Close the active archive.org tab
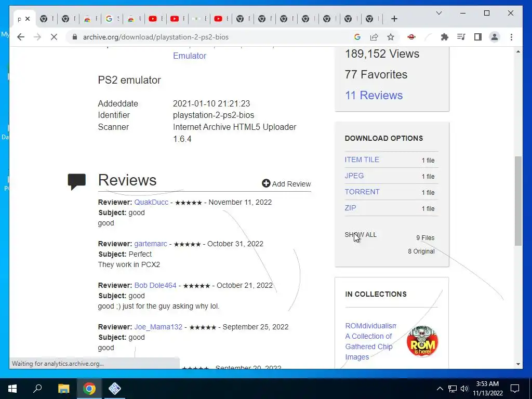The image size is (532, 399). (x=28, y=19)
